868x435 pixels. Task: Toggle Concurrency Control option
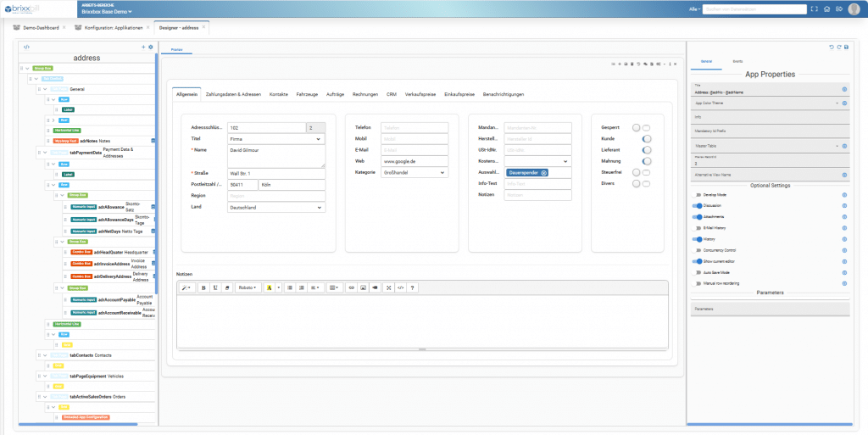pos(697,250)
